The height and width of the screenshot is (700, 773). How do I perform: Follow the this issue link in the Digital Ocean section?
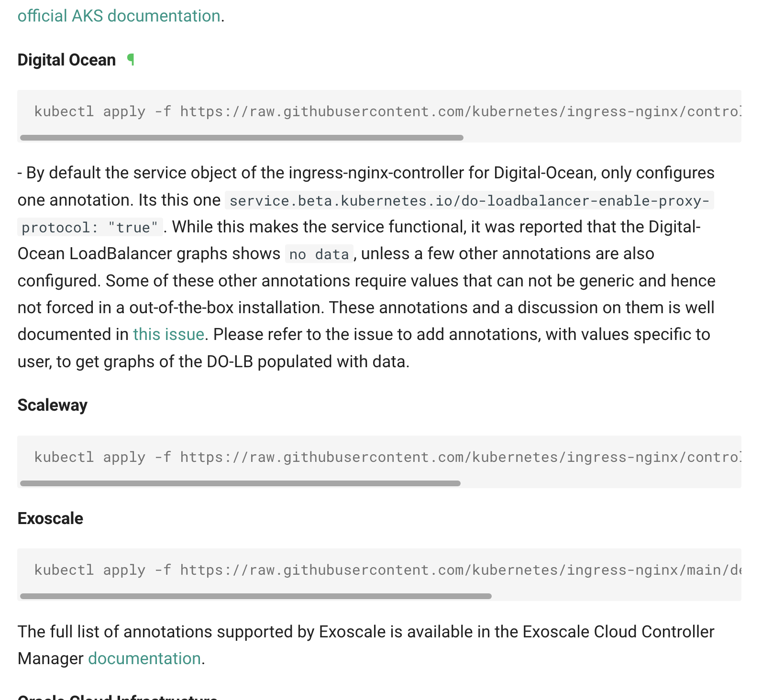point(168,334)
